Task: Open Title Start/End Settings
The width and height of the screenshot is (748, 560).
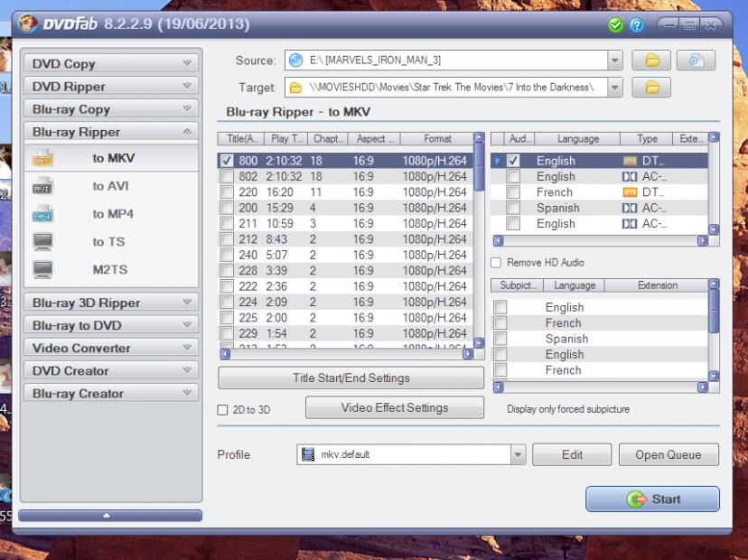Action: [351, 378]
